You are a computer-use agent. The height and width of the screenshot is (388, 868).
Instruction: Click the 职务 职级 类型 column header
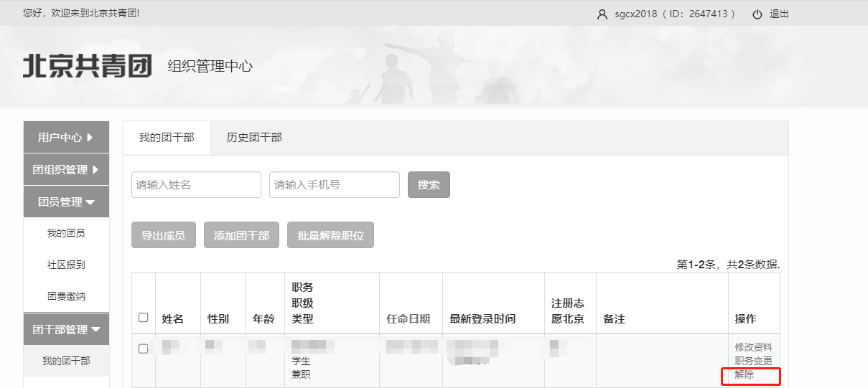[x=302, y=303]
